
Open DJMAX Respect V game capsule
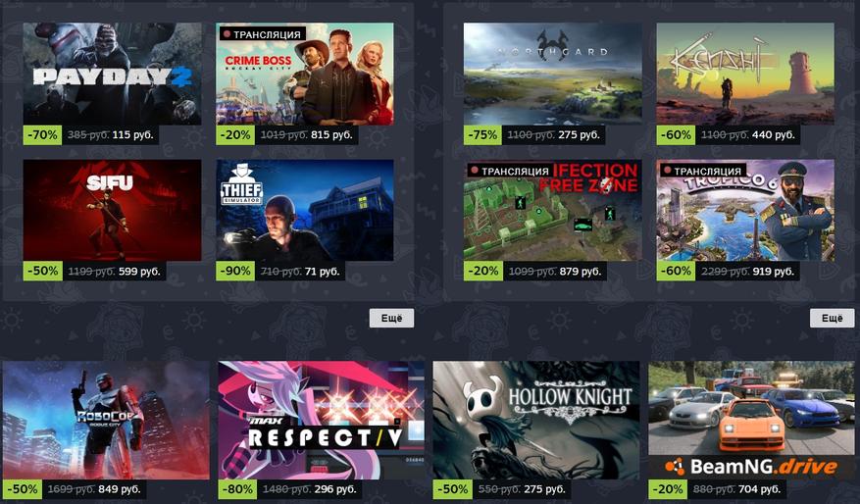[322, 420]
